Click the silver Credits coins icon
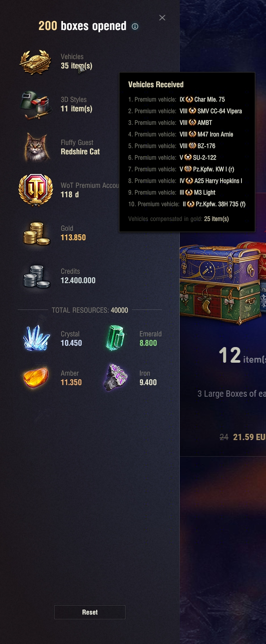The image size is (266, 644). point(36,276)
